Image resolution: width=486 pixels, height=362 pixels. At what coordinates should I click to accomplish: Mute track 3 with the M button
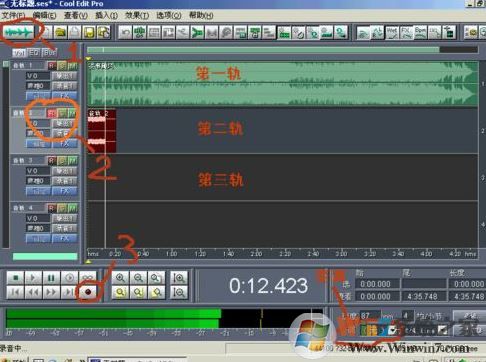pyautogui.click(x=72, y=161)
